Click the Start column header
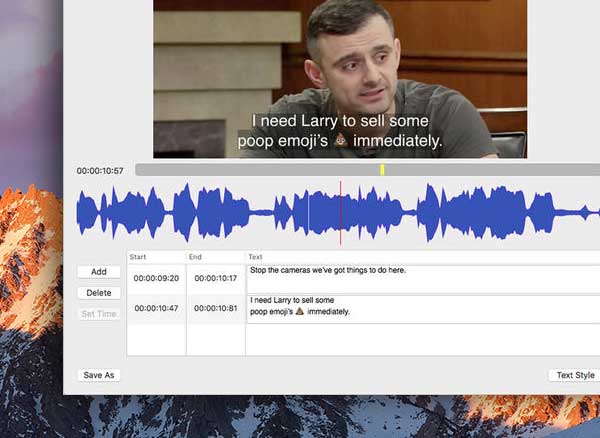The height and width of the screenshot is (438, 600). (x=138, y=257)
